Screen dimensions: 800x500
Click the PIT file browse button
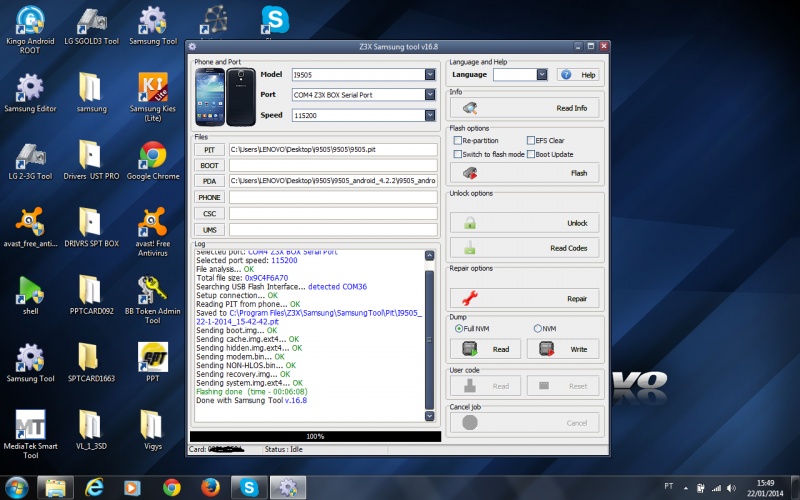pos(209,149)
